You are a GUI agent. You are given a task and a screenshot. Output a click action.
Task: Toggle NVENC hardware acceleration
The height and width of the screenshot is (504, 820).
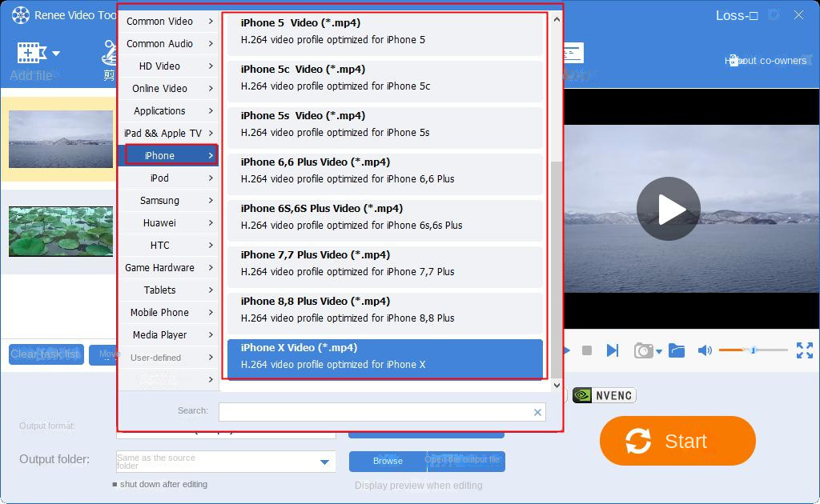[x=603, y=394]
